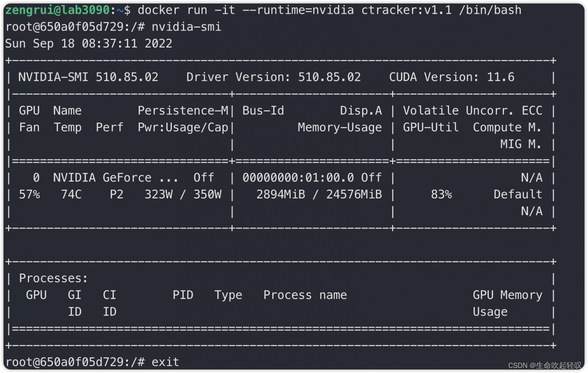Image resolution: width=588 pixels, height=373 pixels.
Task: Click the Fan column header
Action: pyautogui.click(x=29, y=128)
